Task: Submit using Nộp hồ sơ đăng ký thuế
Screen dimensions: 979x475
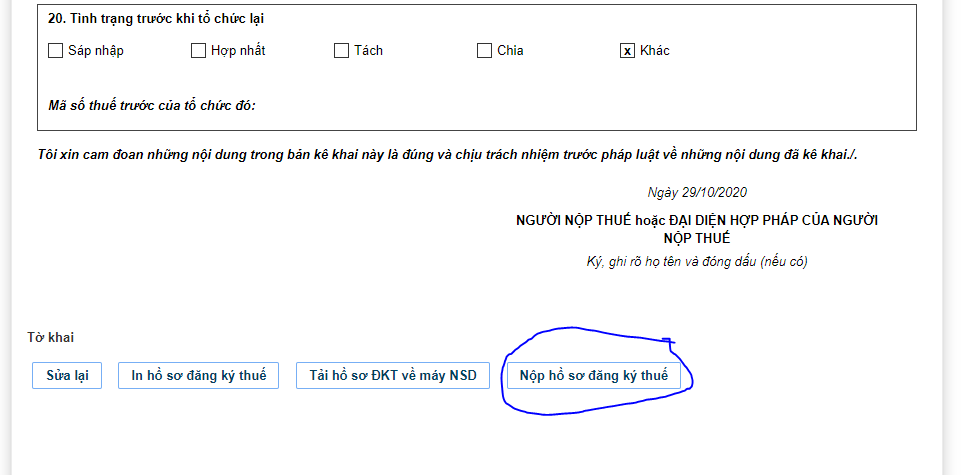Action: point(594,375)
